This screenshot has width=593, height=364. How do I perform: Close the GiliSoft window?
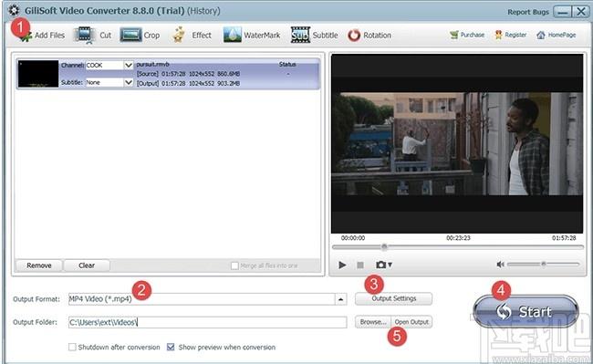(580, 12)
